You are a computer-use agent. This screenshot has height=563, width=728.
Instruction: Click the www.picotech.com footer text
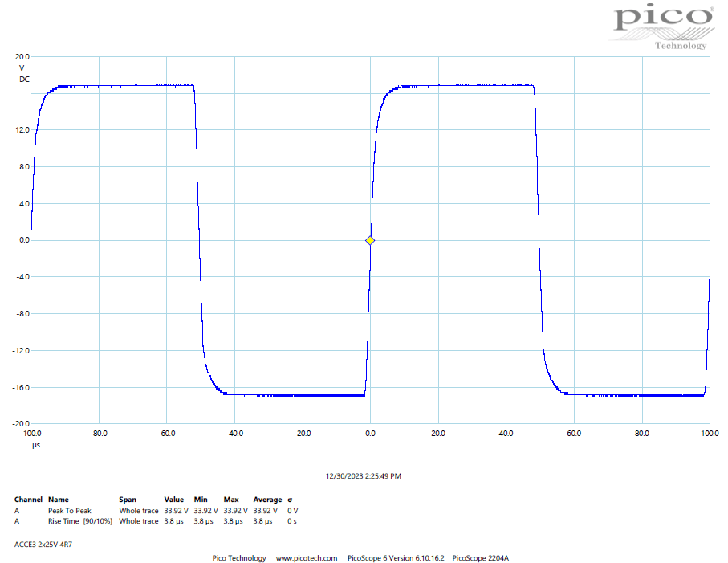307,558
